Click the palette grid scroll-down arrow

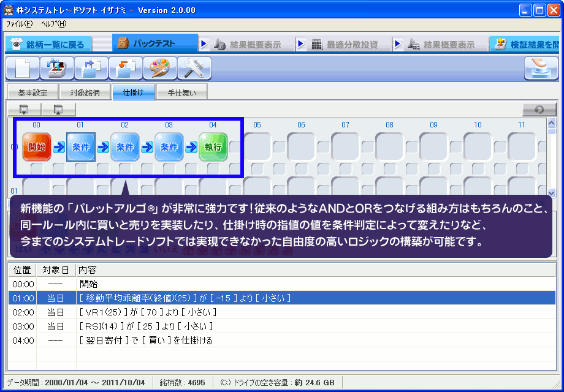coord(551,193)
